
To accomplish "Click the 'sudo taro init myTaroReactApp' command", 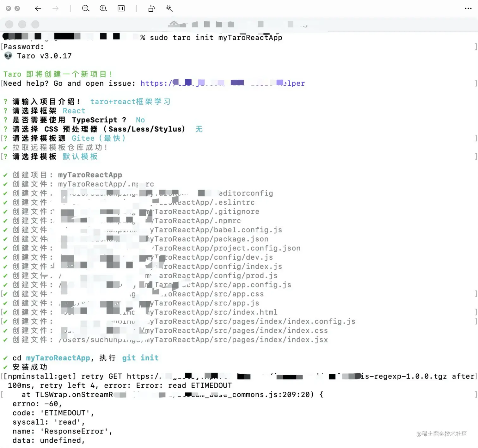I will [216, 38].
